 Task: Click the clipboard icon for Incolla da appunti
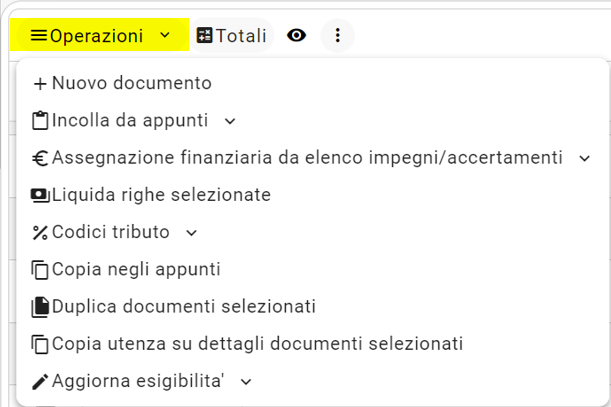click(x=40, y=120)
